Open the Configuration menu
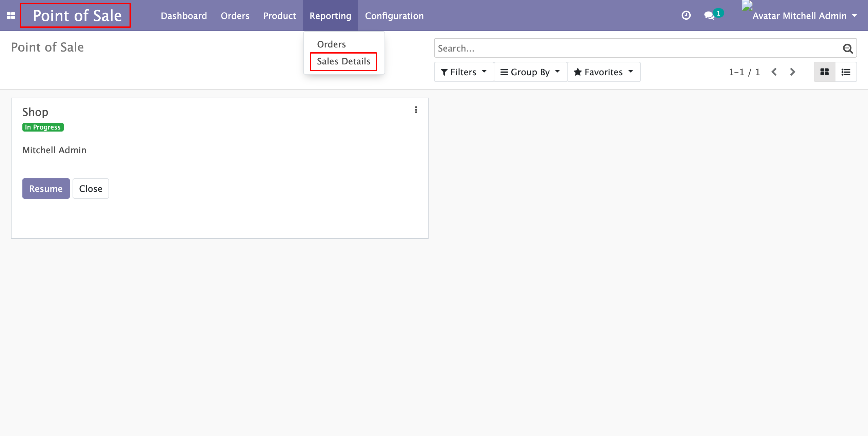 point(394,16)
